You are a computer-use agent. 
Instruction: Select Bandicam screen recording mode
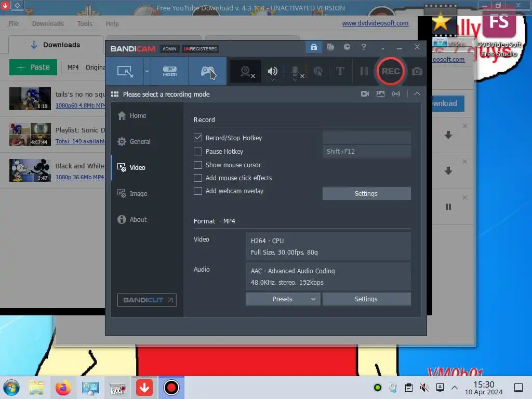(x=125, y=71)
